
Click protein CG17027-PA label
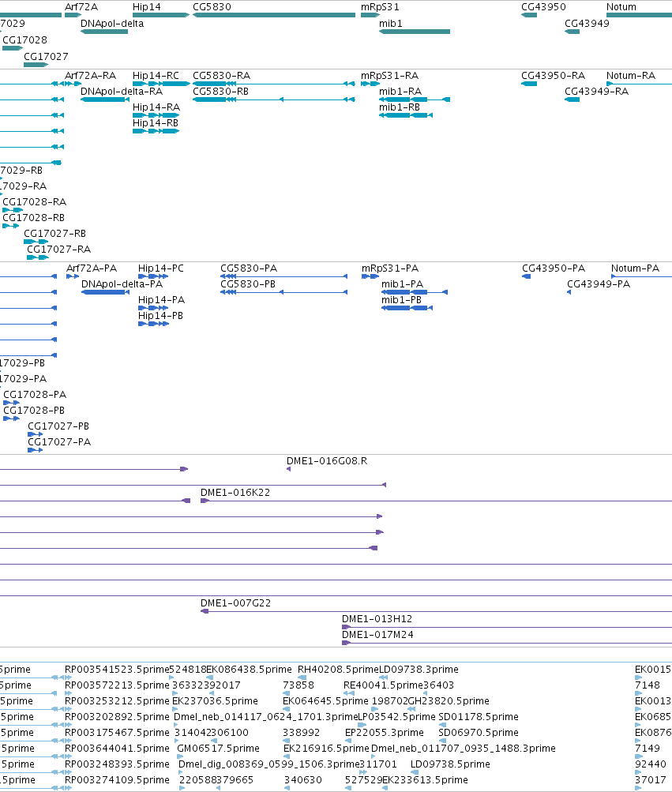[x=59, y=442]
